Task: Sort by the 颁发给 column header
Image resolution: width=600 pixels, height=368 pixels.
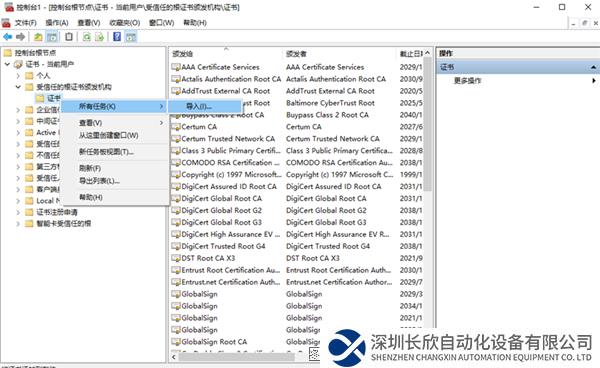Action: coord(225,54)
